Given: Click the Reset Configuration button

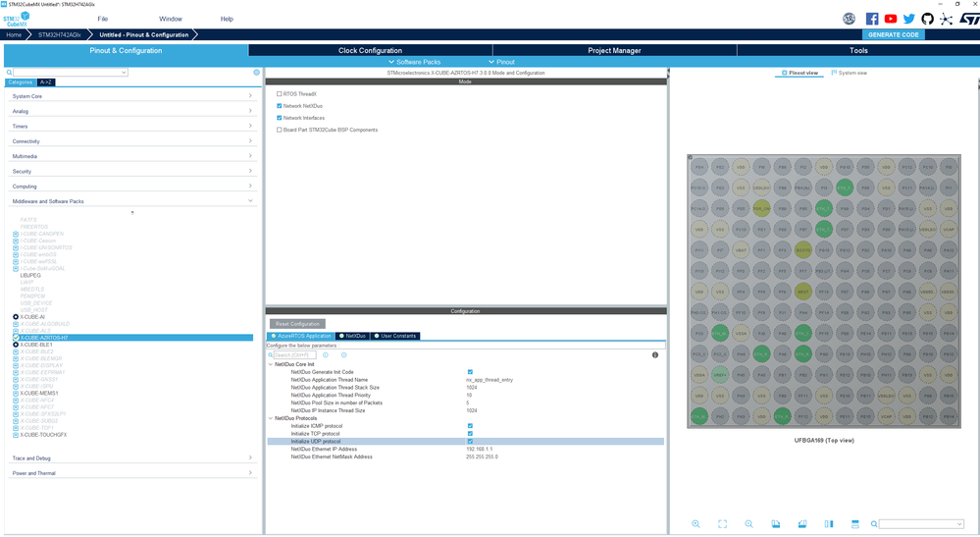Looking at the screenshot, I should 297,324.
